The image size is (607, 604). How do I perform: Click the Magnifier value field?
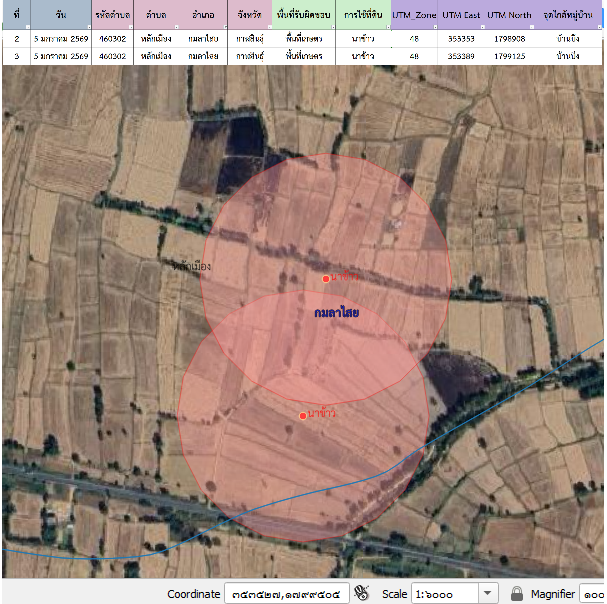pyautogui.click(x=593, y=594)
